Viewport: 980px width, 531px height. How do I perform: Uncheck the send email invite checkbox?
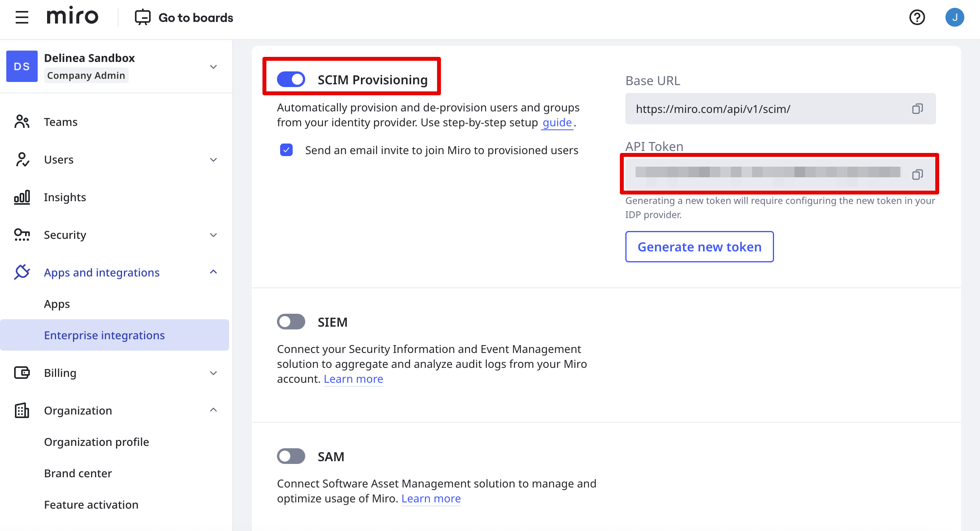pos(286,150)
